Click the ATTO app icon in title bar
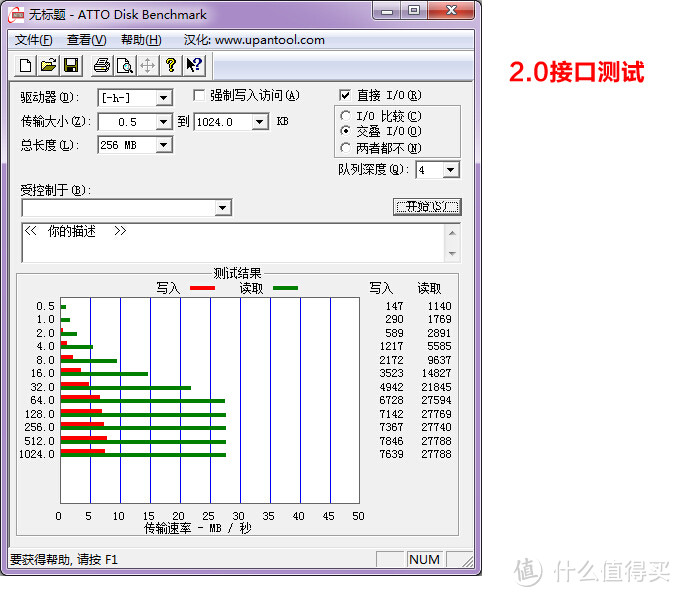The image size is (680, 597). coord(16,15)
